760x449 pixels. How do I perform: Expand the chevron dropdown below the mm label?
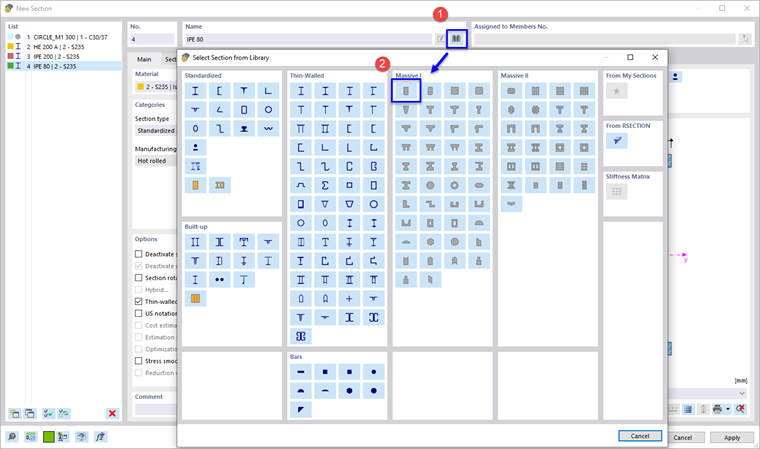742,393
